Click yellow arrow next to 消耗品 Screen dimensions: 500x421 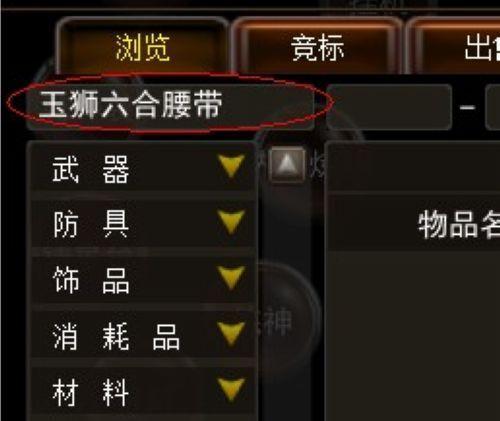point(231,334)
